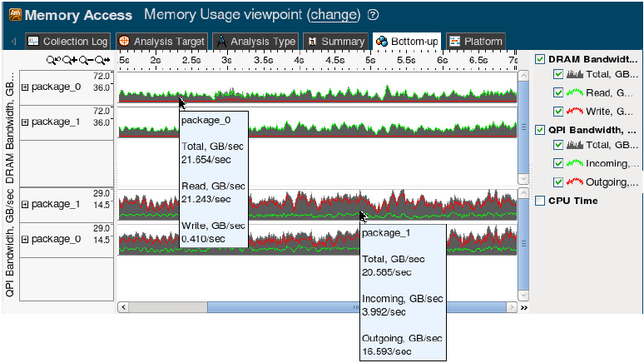Click the undo previous zoom magnifier icon
The width and height of the screenshot is (644, 363).
[x=54, y=60]
